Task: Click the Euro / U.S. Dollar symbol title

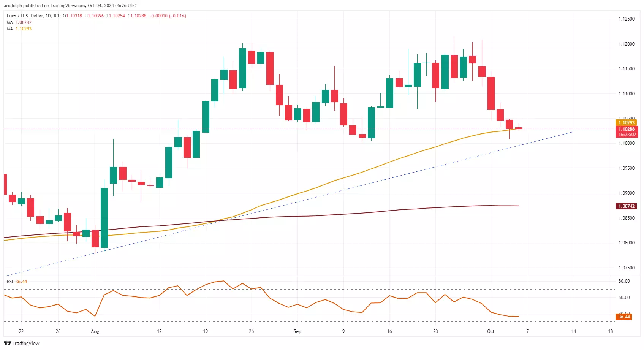Action: tap(33, 16)
